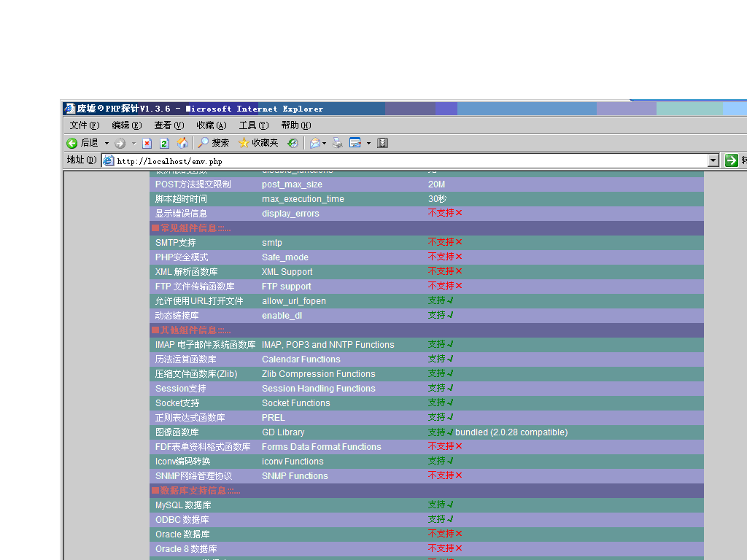The image size is (747, 560).
Task: Expand the Mail icon dropdown arrow
Action: (325, 142)
